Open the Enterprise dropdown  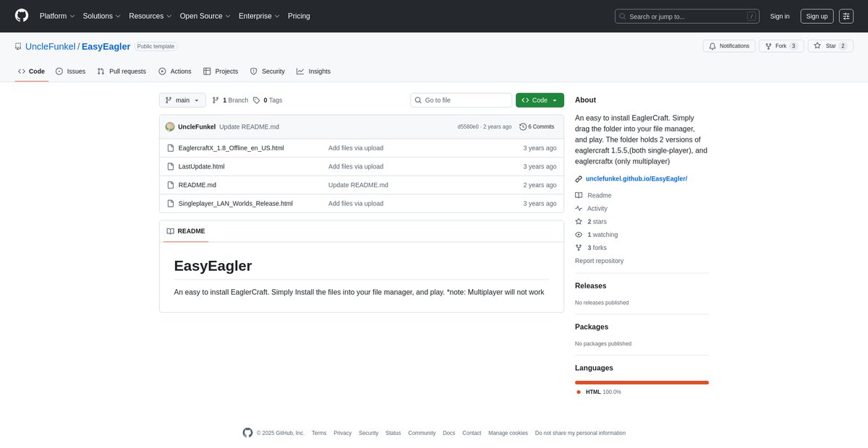tap(260, 16)
